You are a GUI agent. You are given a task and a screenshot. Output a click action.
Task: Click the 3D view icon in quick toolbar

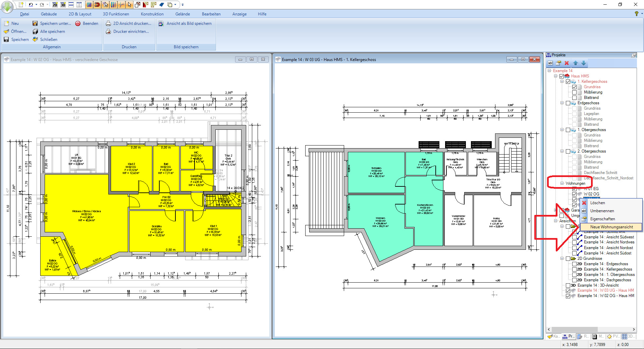(63, 5)
